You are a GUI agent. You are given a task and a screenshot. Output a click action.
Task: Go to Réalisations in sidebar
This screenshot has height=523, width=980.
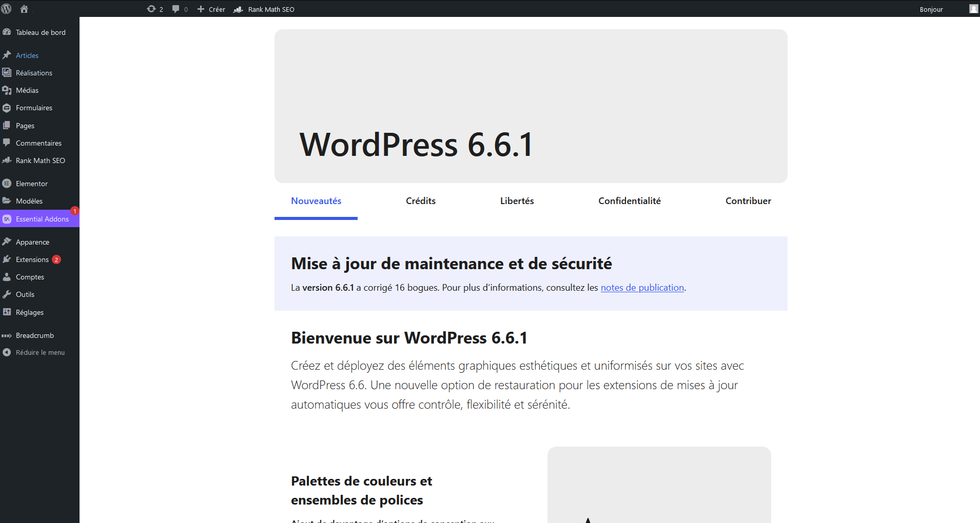(x=34, y=73)
